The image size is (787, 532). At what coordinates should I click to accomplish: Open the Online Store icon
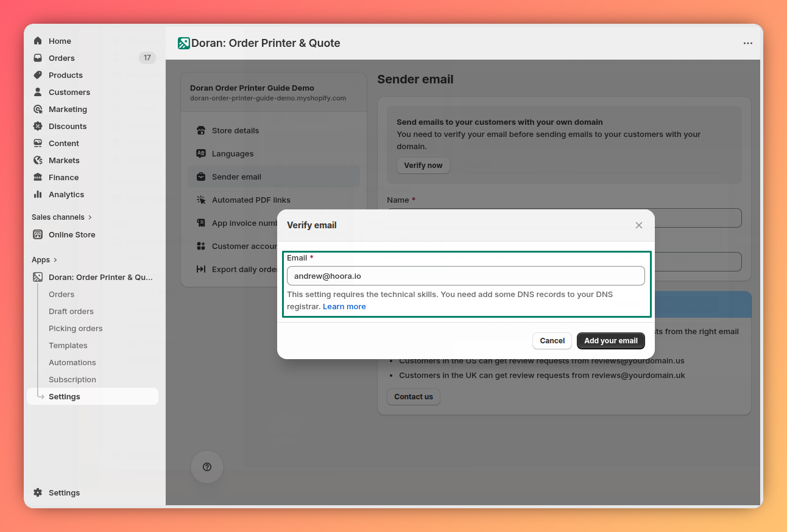click(39, 234)
